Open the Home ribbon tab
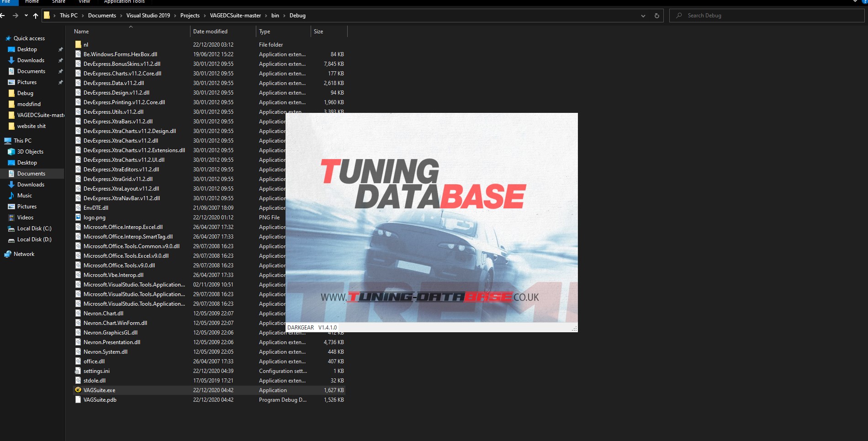 click(x=32, y=2)
